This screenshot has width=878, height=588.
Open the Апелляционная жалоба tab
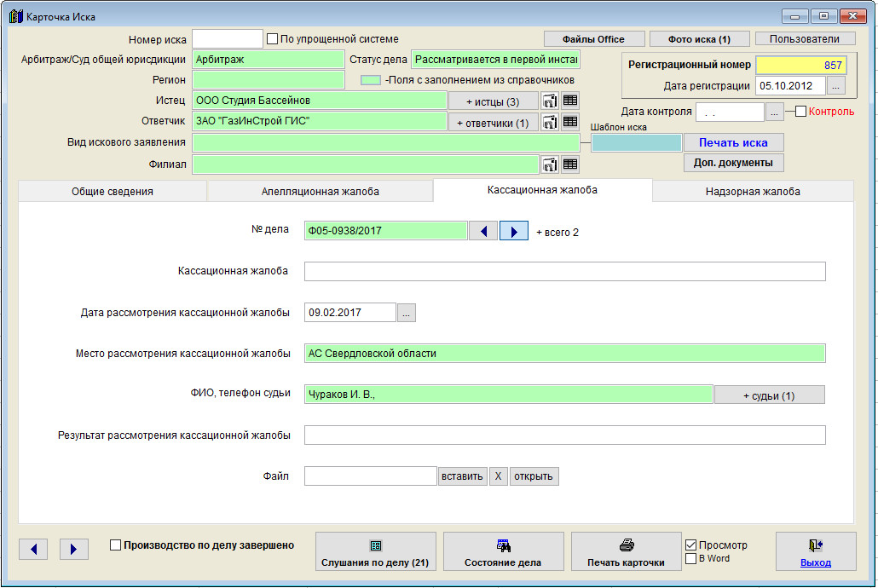pyautogui.click(x=320, y=192)
